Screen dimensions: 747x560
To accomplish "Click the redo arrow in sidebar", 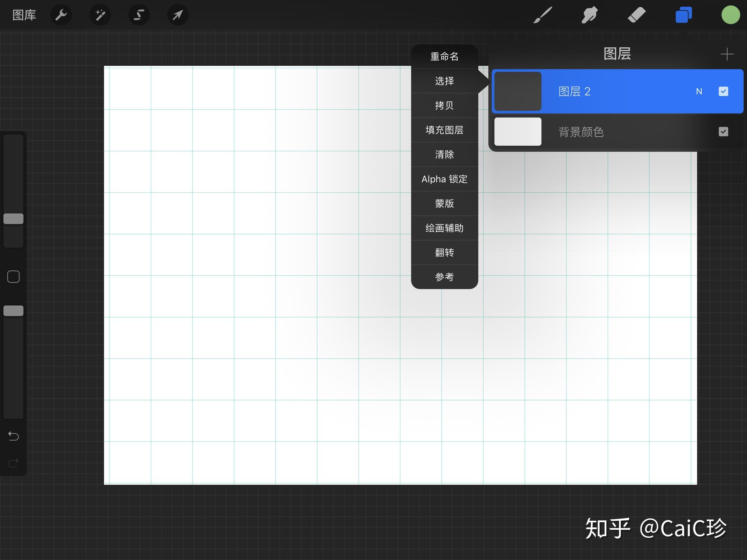I will [13, 463].
